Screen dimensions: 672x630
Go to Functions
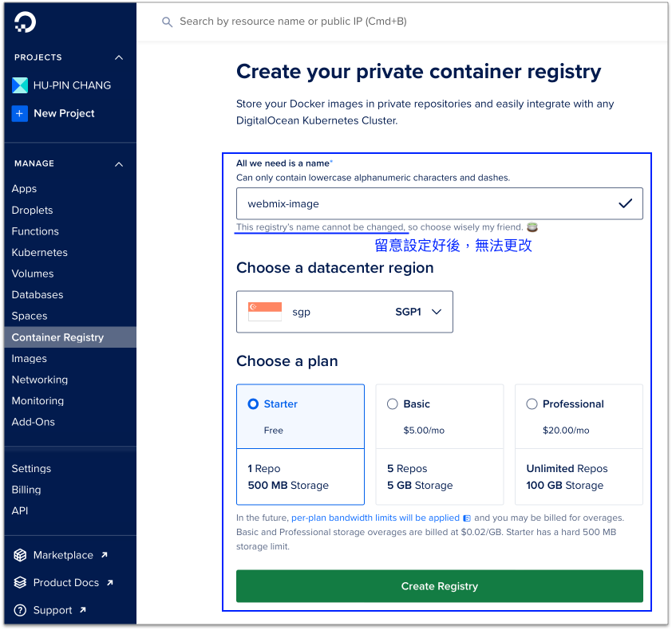click(x=35, y=231)
